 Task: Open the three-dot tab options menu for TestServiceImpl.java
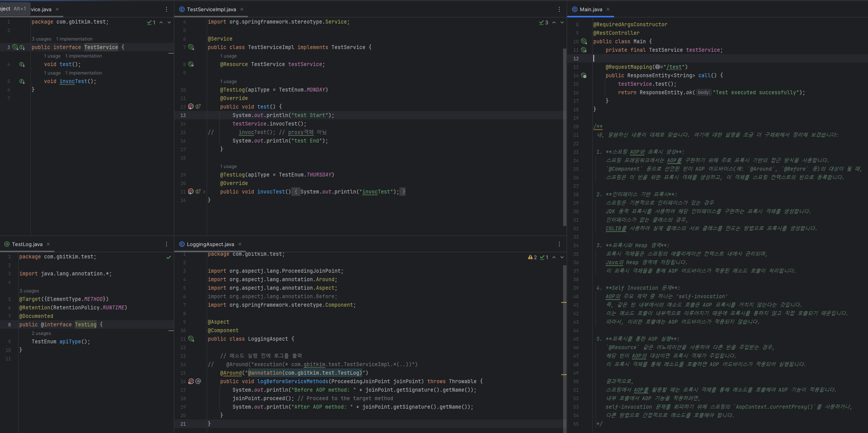click(x=559, y=9)
